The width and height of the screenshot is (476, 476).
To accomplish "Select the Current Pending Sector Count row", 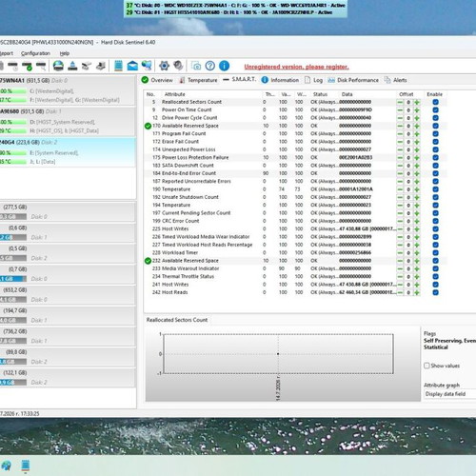I will [295, 213].
